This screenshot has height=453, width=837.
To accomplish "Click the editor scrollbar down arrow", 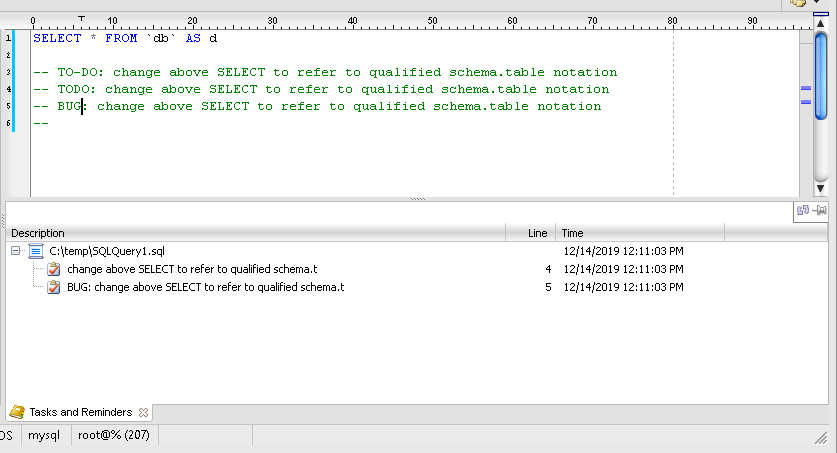I will [820, 188].
